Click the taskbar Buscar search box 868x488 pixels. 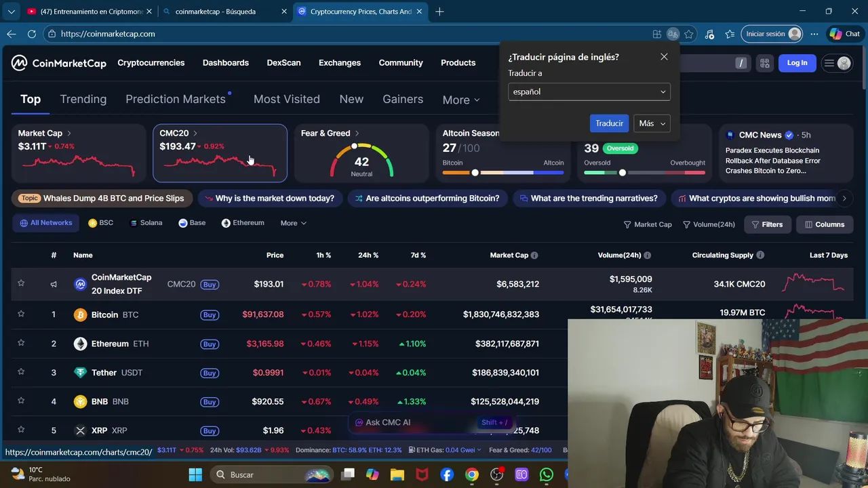click(x=271, y=474)
